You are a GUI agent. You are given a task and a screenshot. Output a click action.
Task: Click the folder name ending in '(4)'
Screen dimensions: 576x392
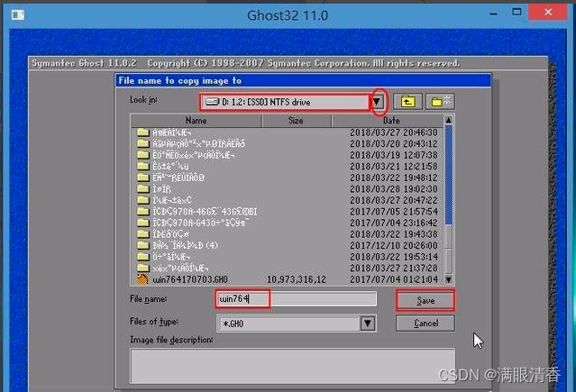186,246
